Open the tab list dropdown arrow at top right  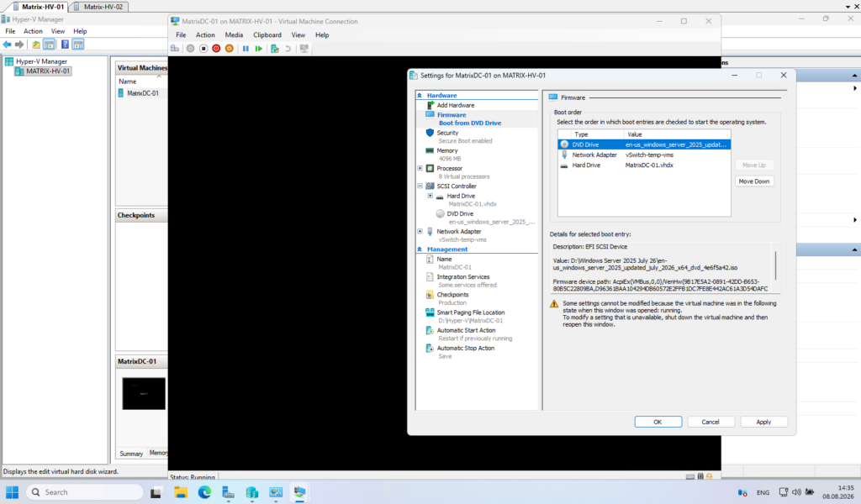(848, 7)
